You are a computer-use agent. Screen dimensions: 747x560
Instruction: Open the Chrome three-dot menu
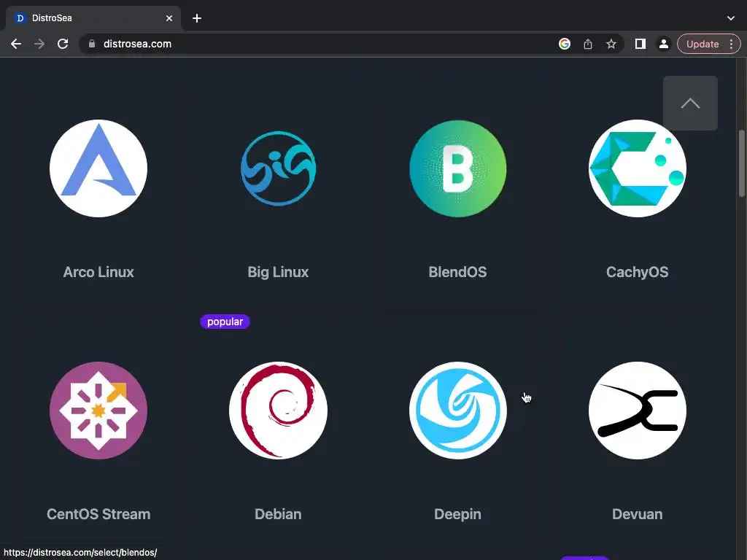click(x=731, y=44)
